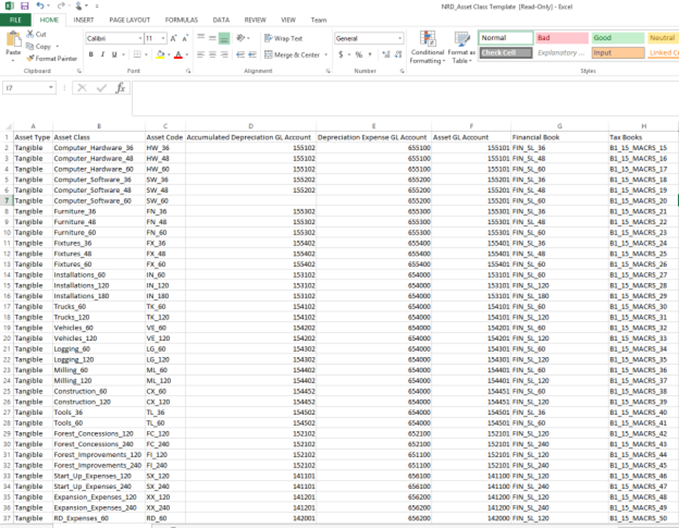Open the font size dropdown
This screenshot has height=528, width=679.
pos(163,39)
